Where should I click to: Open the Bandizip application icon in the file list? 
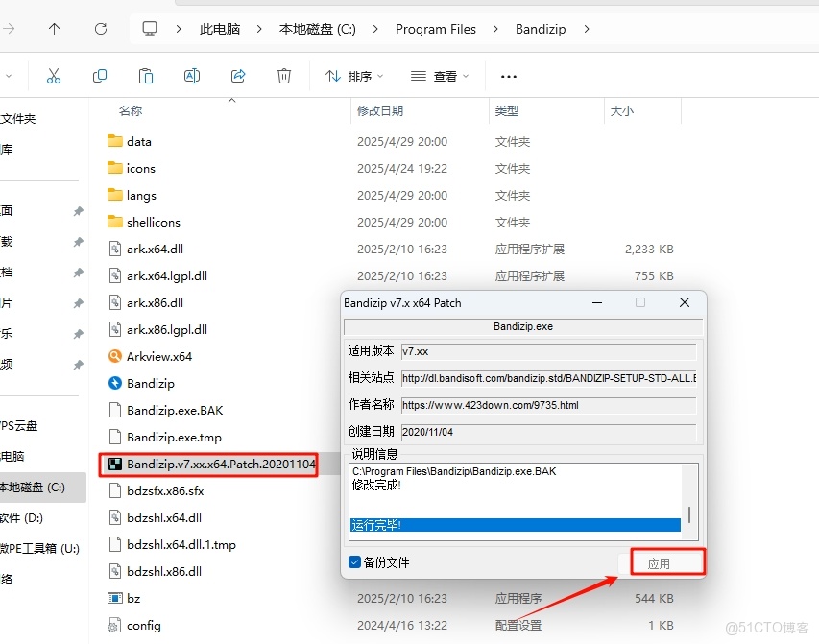[x=144, y=383]
